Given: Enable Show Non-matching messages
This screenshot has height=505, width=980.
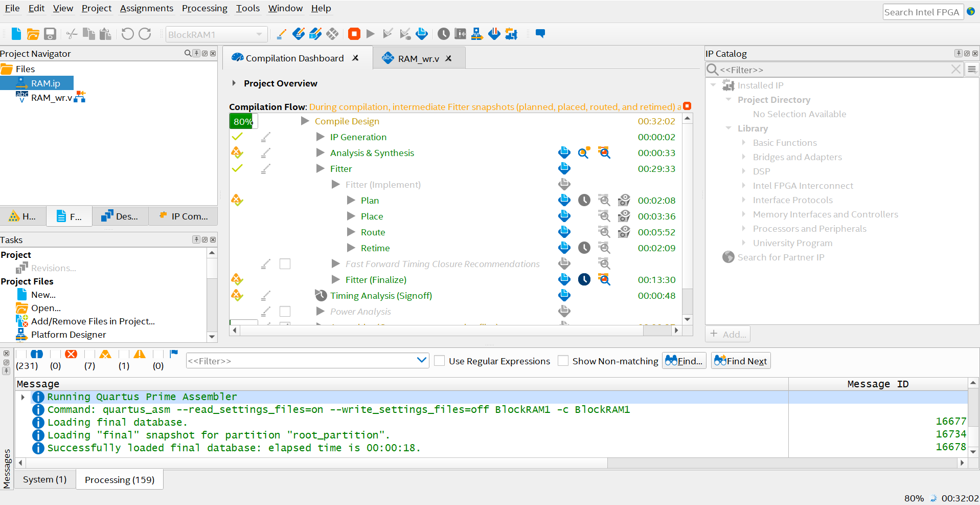Looking at the screenshot, I should (563, 361).
